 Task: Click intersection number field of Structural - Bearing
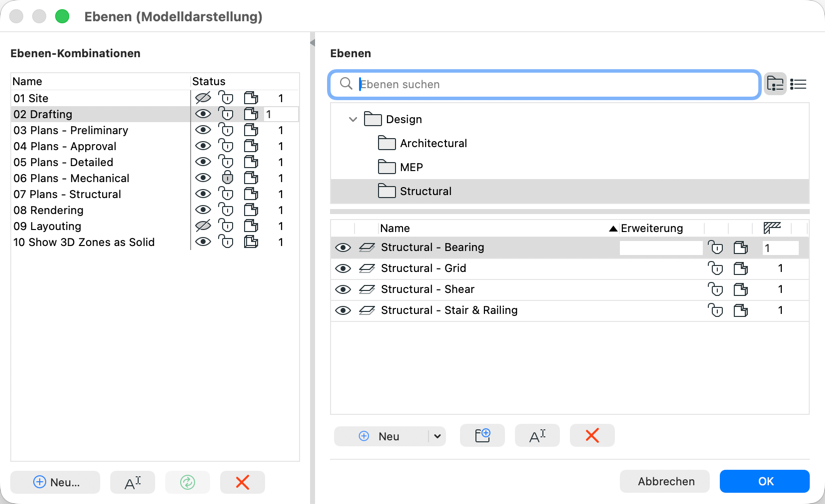[x=780, y=248]
